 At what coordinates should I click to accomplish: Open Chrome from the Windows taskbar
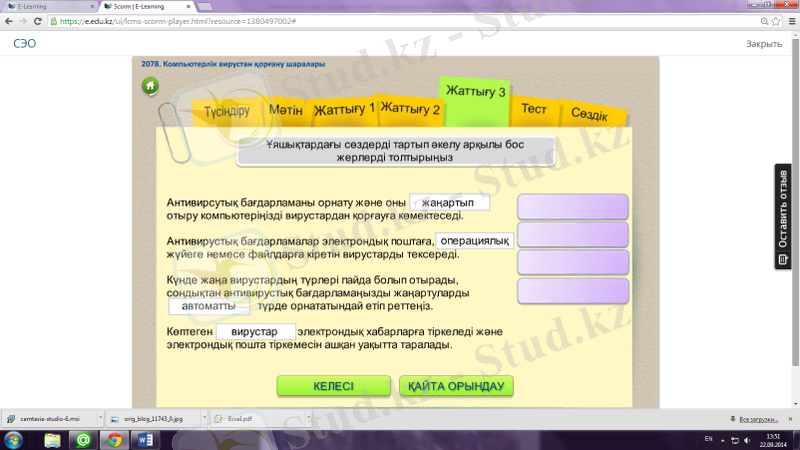coord(113,440)
